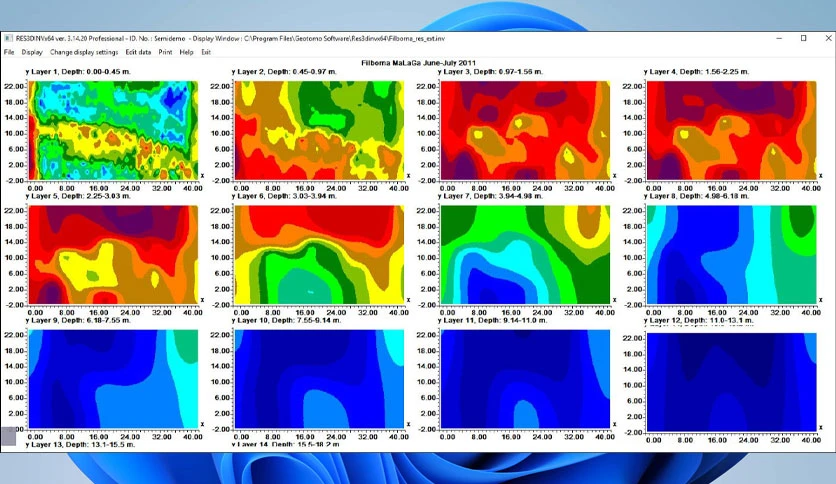Click the 'Layer 4, Depth: 1.56-2.25 m.' label
This screenshot has width=836, height=484.
[x=700, y=71]
